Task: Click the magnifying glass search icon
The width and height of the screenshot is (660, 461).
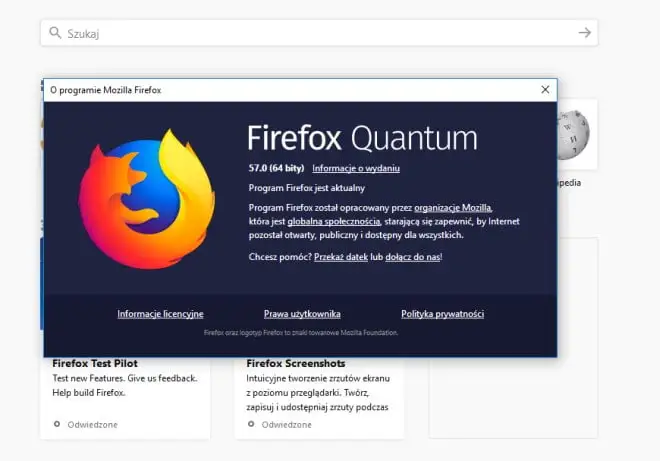Action: coord(55,32)
